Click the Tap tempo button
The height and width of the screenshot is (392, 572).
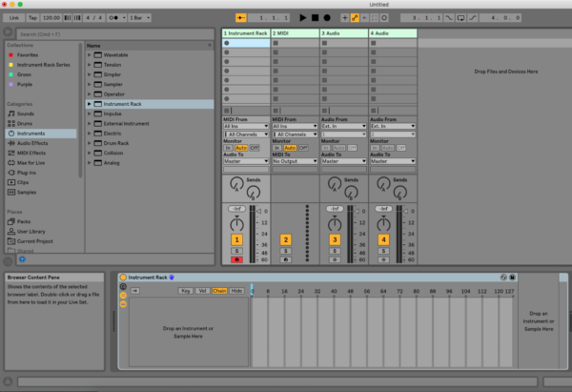pos(32,17)
